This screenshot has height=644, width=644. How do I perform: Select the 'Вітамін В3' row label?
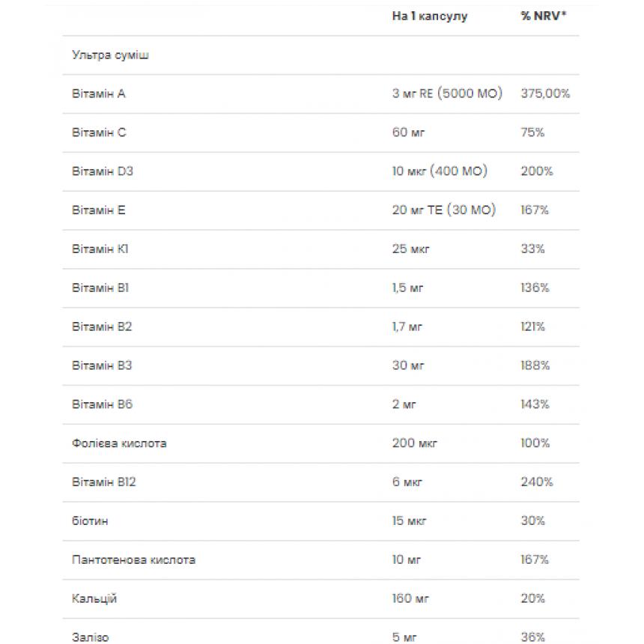(102, 365)
